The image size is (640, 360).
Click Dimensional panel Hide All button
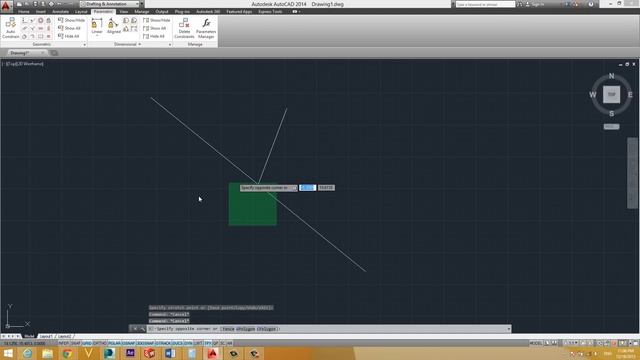(x=154, y=36)
